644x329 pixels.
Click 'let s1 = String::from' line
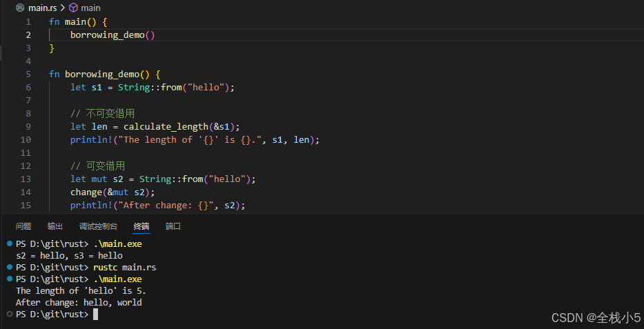(x=153, y=88)
